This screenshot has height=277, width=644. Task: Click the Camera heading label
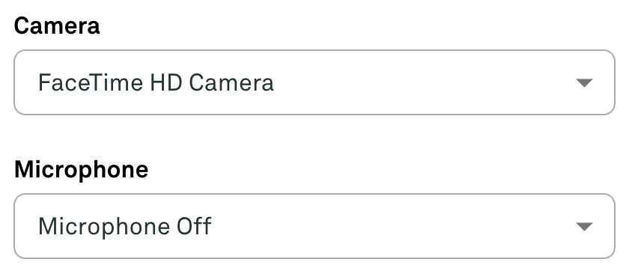point(57,26)
